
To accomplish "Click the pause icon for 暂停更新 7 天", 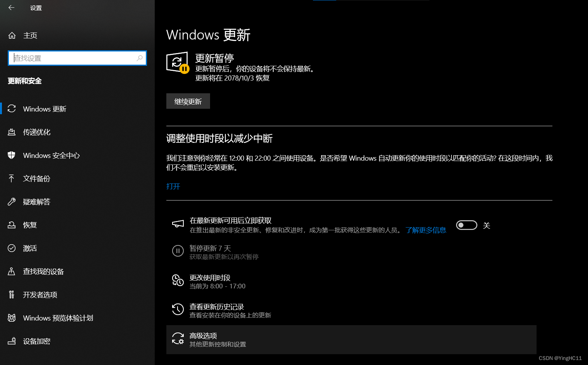I will pyautogui.click(x=178, y=251).
